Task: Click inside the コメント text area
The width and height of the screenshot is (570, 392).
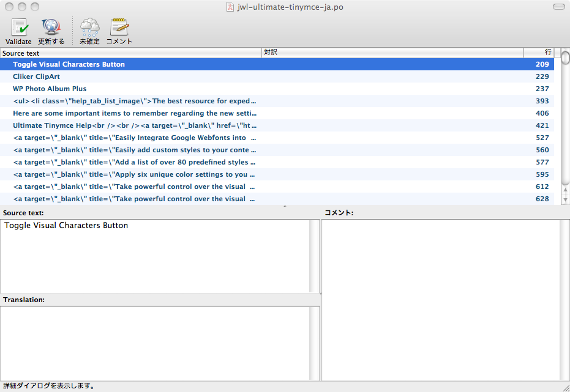Action: pyautogui.click(x=441, y=300)
